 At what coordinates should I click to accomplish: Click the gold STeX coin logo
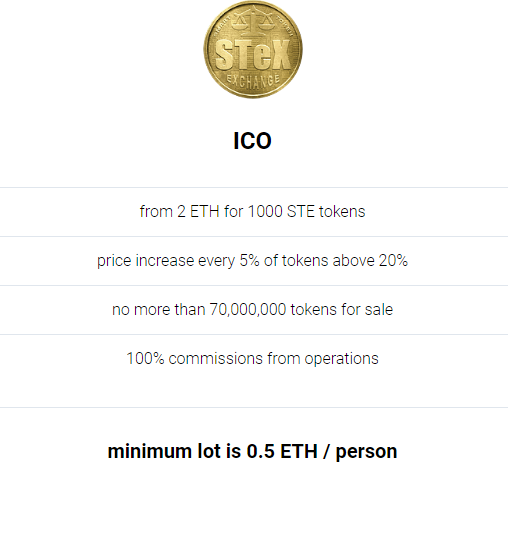(253, 49)
